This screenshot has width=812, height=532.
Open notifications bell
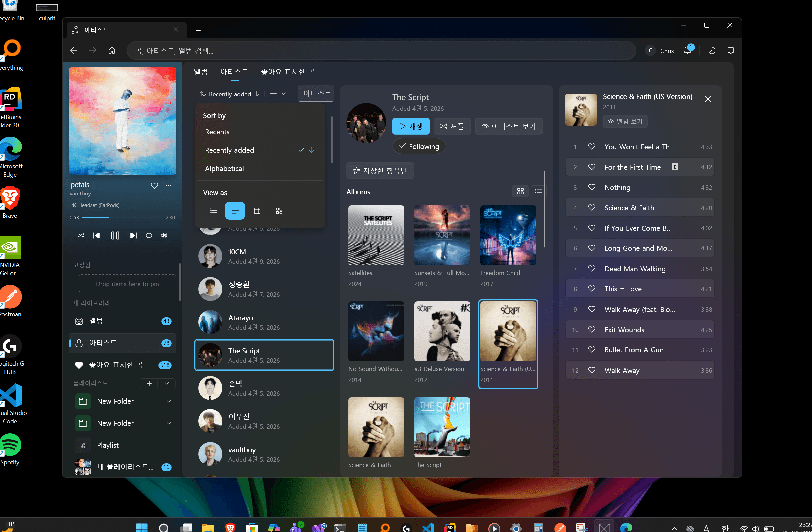pos(688,50)
